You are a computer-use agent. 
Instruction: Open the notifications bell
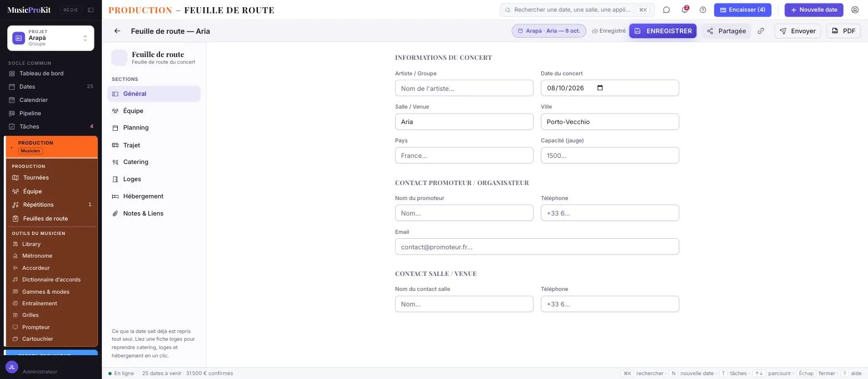click(x=685, y=10)
